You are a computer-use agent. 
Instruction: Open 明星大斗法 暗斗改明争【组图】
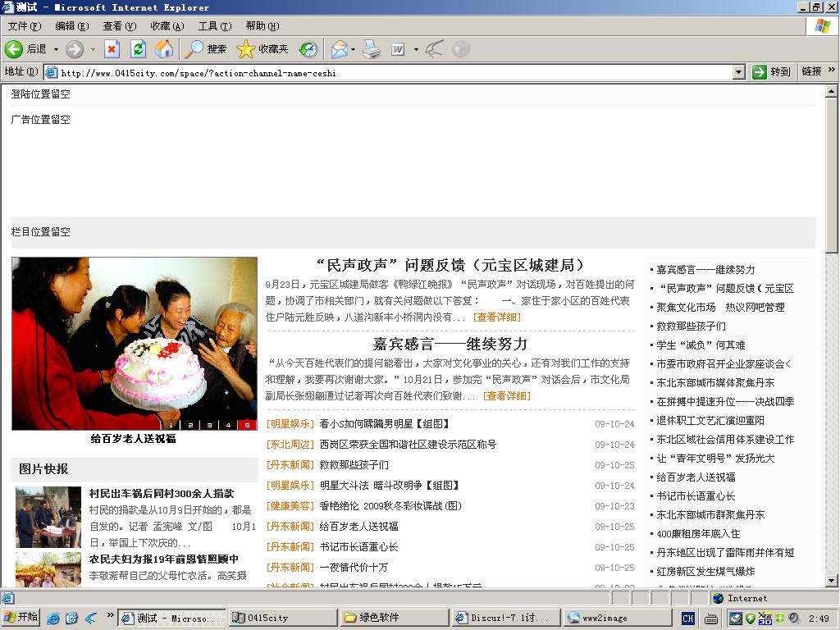point(390,486)
